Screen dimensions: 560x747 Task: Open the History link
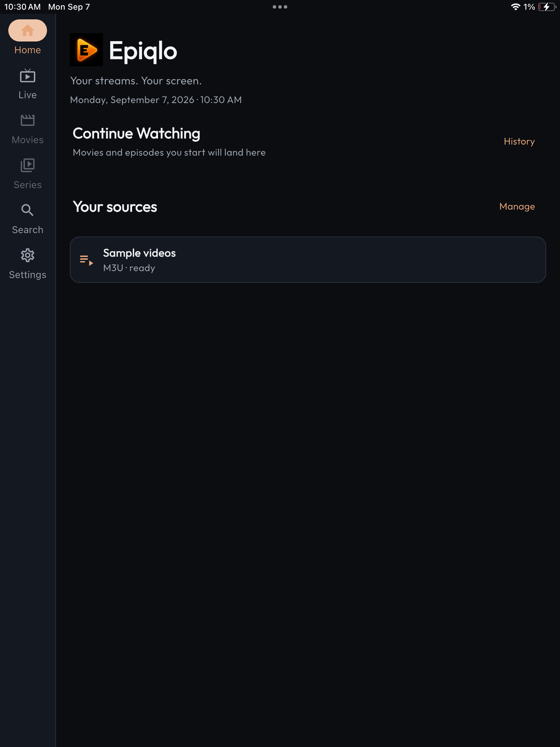pyautogui.click(x=519, y=141)
